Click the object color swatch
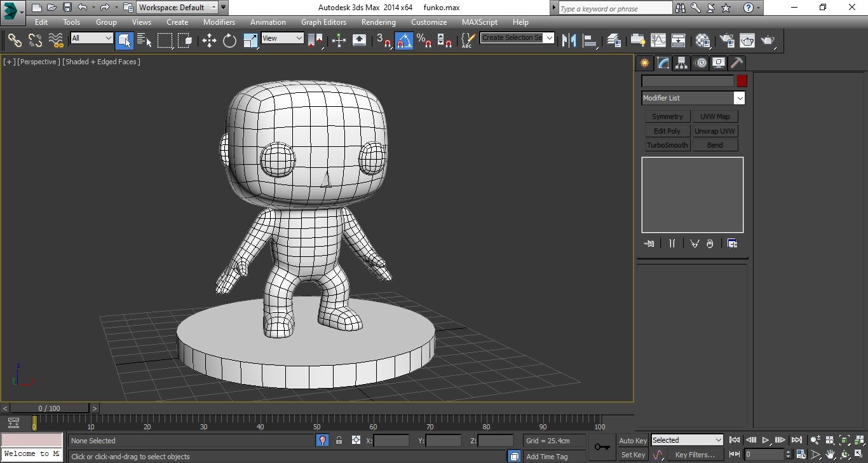 click(x=742, y=81)
